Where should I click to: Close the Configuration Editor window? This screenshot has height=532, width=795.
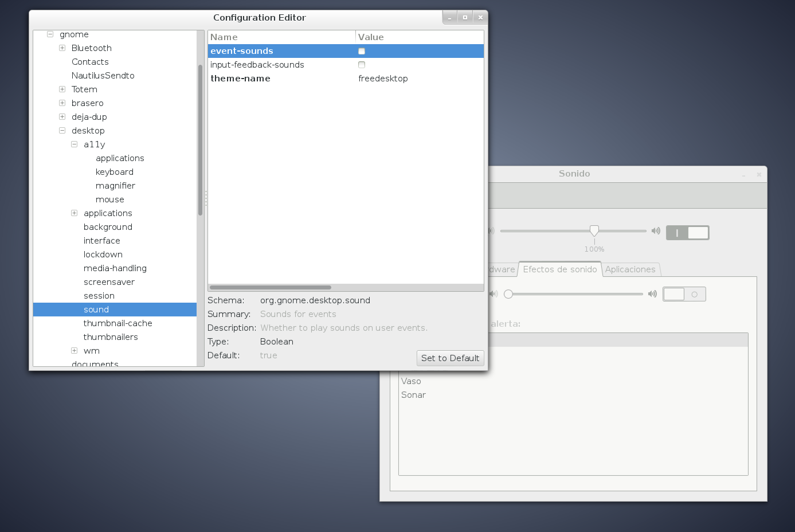pyautogui.click(x=480, y=17)
